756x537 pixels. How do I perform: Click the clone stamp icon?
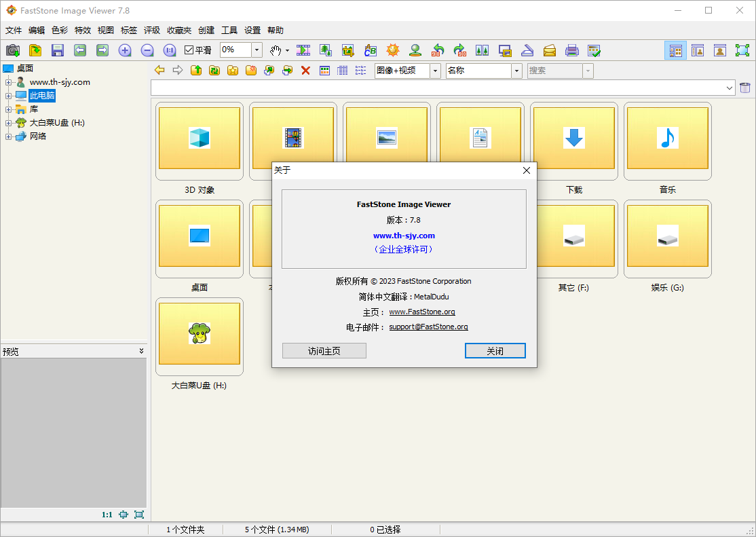pyautogui.click(x=415, y=50)
